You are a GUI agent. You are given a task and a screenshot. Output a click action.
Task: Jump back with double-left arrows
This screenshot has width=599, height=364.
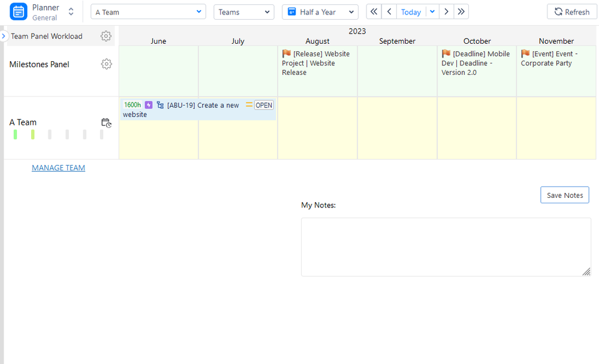point(374,12)
